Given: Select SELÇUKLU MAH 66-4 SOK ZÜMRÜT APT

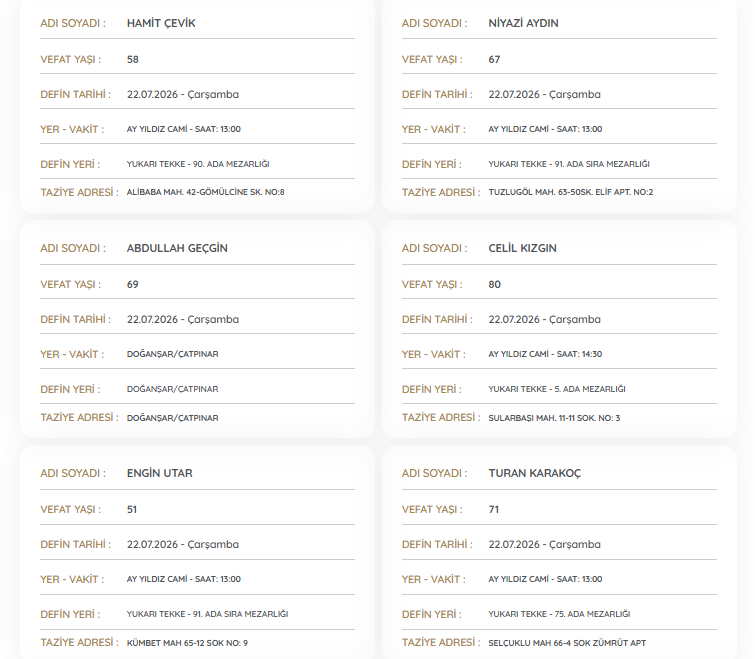Looking at the screenshot, I should click(567, 643).
